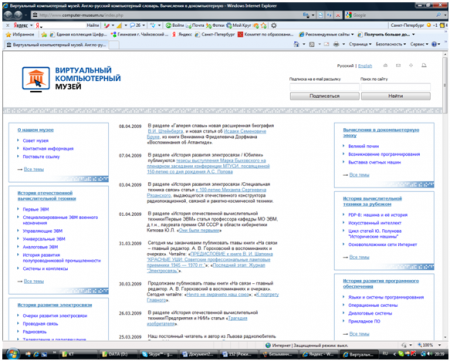Click the add-to-favorites-bar star icon

44,34
